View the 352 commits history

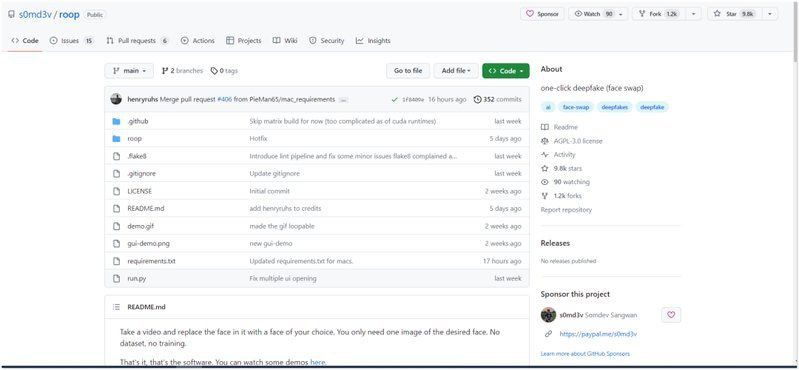497,99
